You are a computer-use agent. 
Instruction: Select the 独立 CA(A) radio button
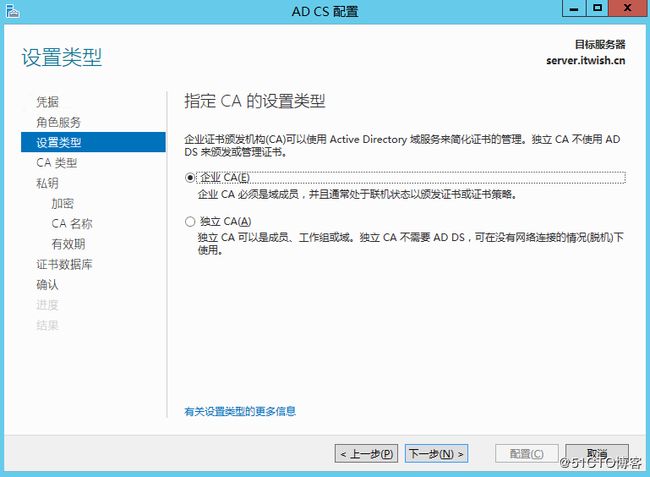pos(190,222)
